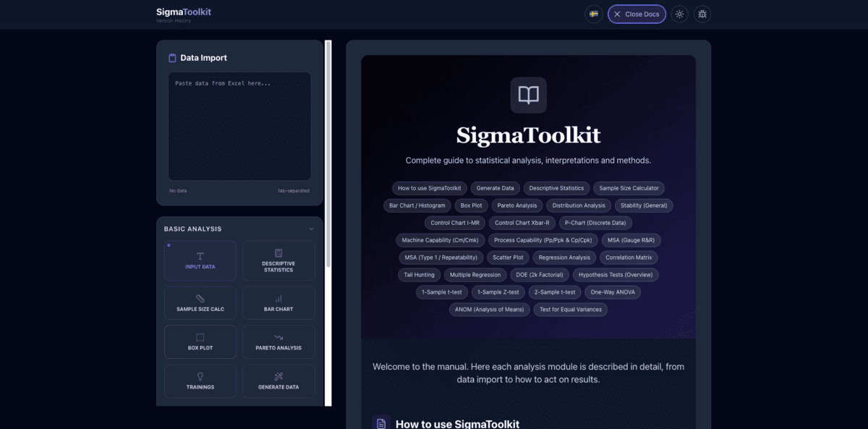The image size is (868, 429).
Task: Jump to DOE (2k Factorial) chip
Action: [540, 275]
